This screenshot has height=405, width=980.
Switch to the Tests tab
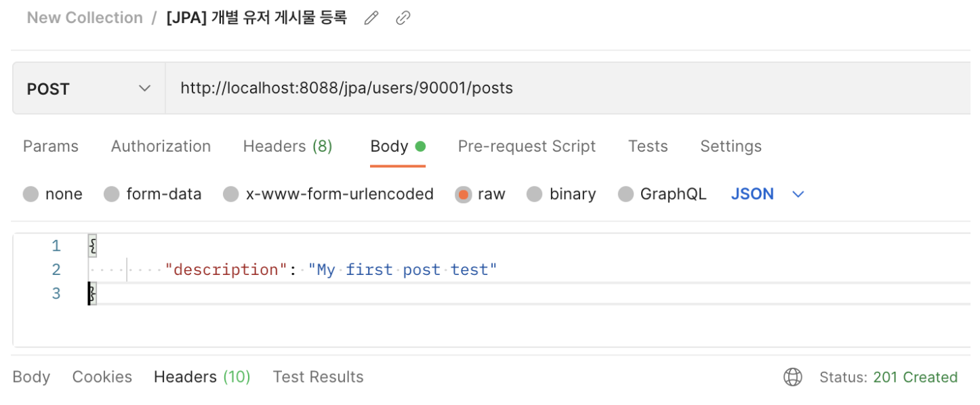pos(648,146)
